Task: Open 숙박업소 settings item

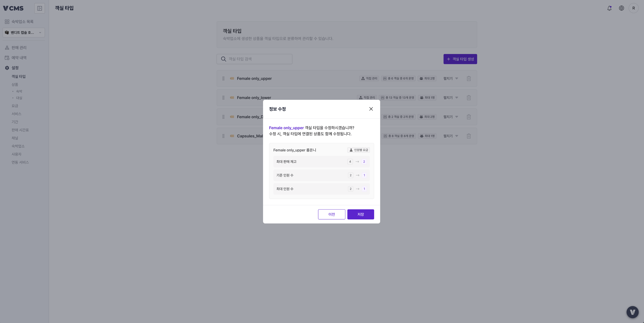Action: [18, 146]
